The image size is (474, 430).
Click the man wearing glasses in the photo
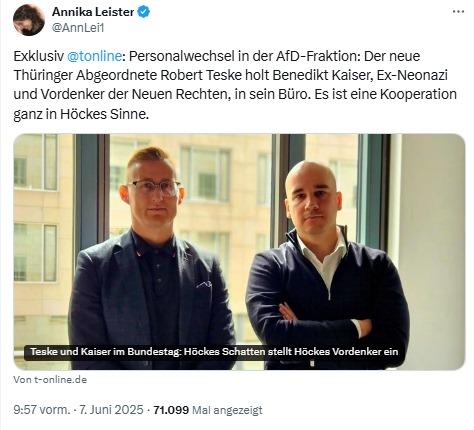152,258
